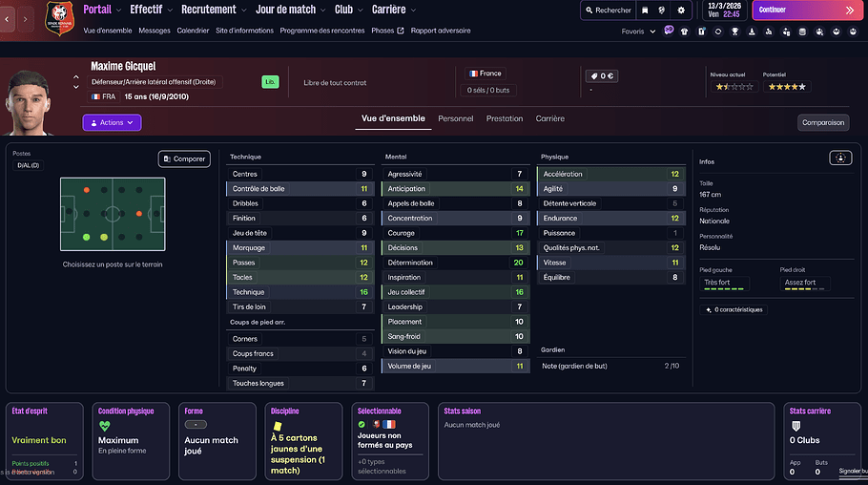Open the trophy shortcut icon in favorites bar
The height and width of the screenshot is (485, 868).
[734, 31]
